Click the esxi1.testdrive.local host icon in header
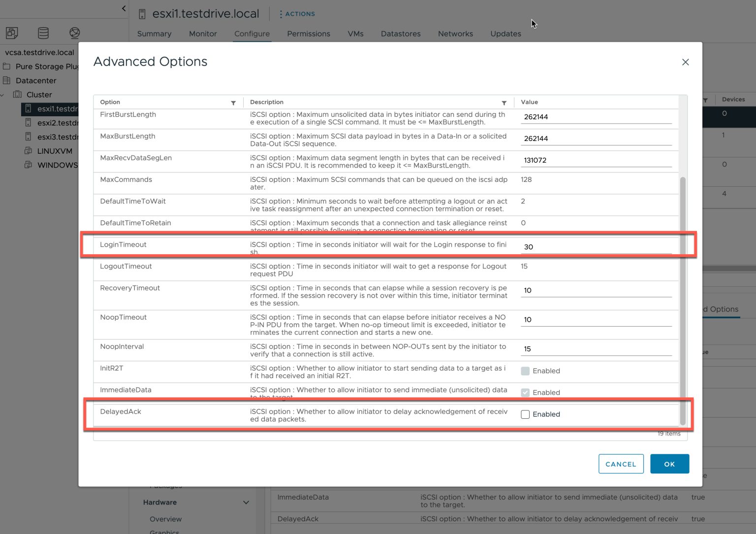 tap(142, 14)
